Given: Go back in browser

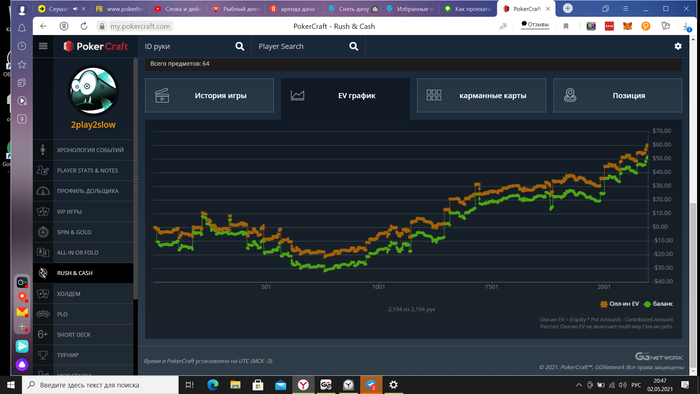Looking at the screenshot, I should (x=43, y=26).
